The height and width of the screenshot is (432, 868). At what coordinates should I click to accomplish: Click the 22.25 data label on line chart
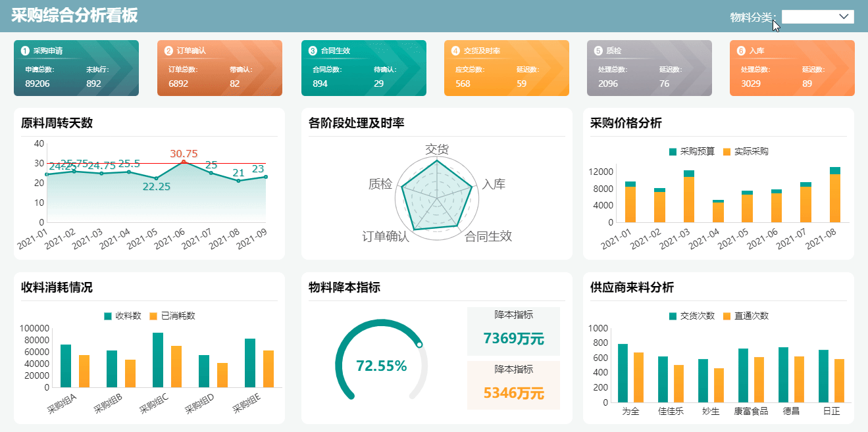[157, 187]
